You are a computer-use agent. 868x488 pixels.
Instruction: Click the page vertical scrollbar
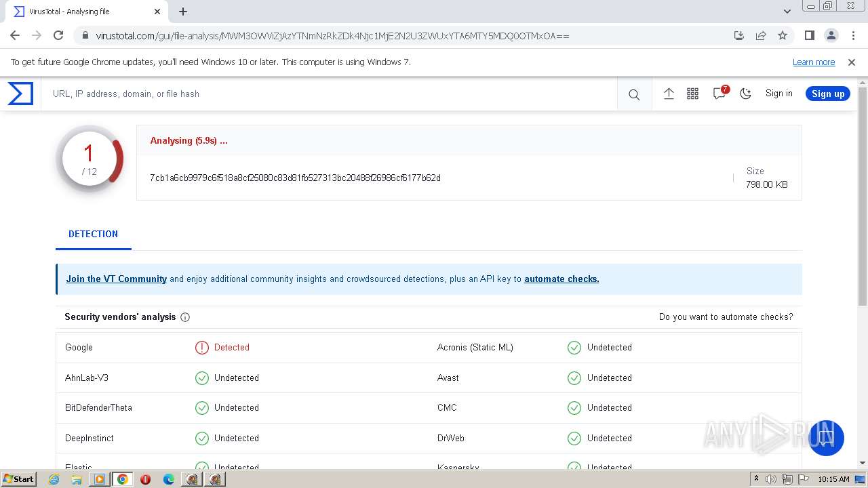(863, 197)
